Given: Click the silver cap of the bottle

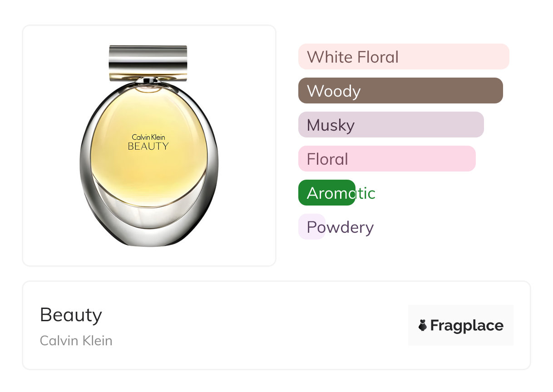Looking at the screenshot, I should 148,58.
